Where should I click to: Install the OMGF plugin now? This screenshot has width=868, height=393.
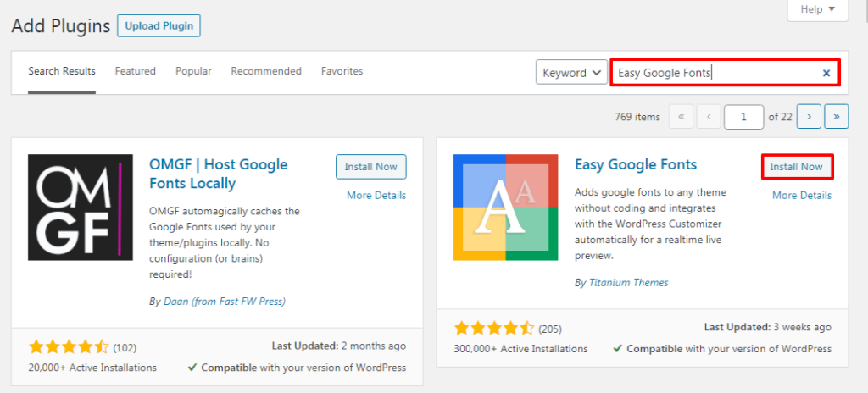pos(371,167)
